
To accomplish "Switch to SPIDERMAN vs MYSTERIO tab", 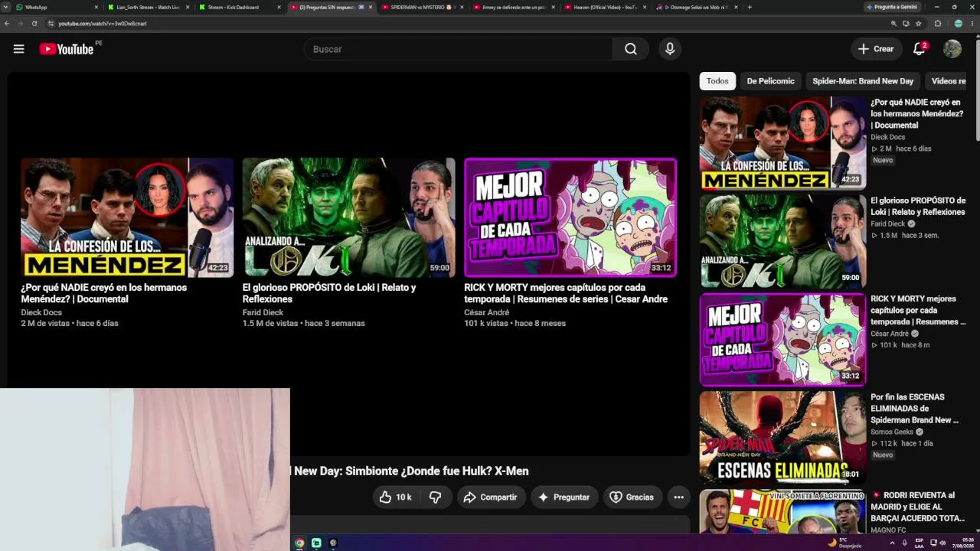I will pos(422,7).
